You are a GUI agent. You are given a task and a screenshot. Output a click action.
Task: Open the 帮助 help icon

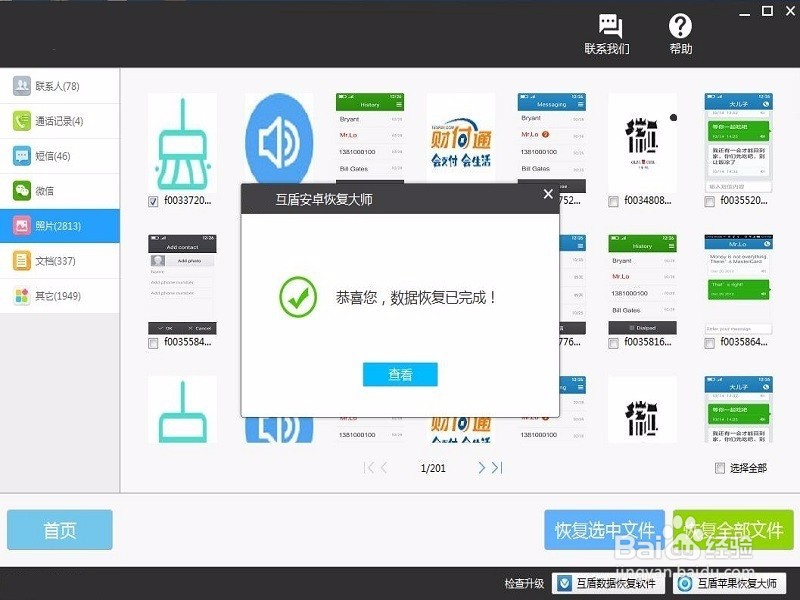pyautogui.click(x=680, y=32)
